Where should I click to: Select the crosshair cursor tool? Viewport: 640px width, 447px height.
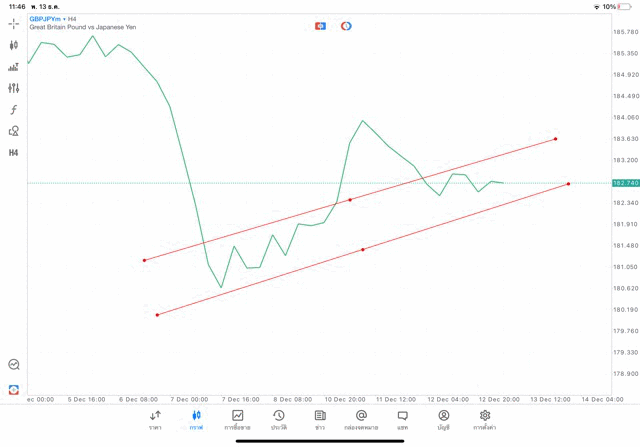click(14, 23)
